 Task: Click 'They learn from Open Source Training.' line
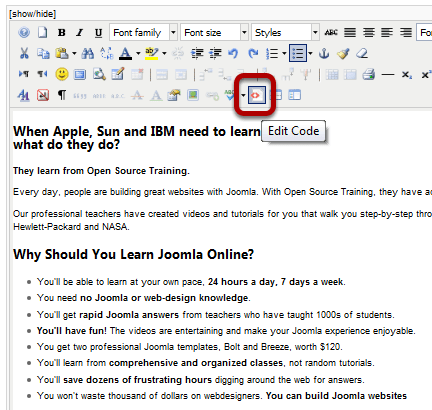click(x=101, y=171)
